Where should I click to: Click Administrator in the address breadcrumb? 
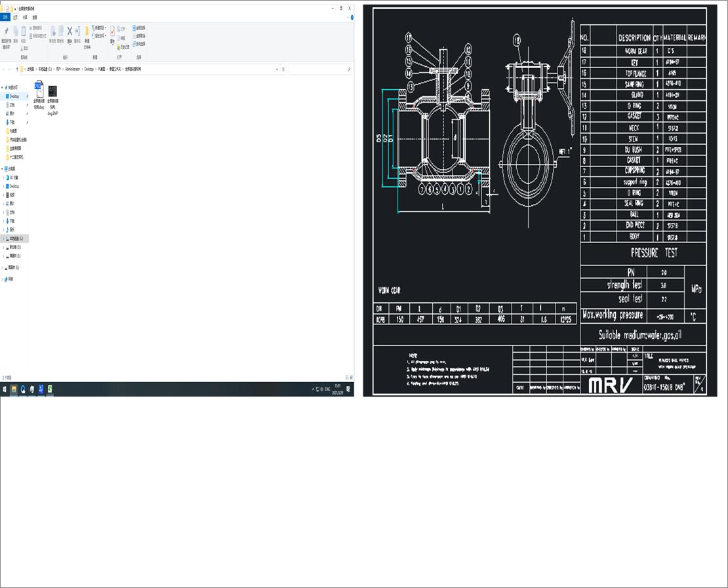tap(72, 69)
